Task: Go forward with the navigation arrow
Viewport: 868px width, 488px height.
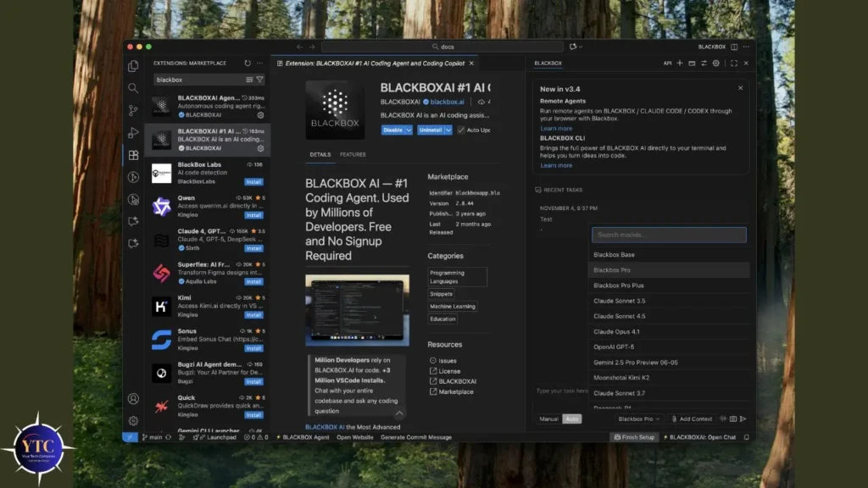Action: pyautogui.click(x=312, y=47)
